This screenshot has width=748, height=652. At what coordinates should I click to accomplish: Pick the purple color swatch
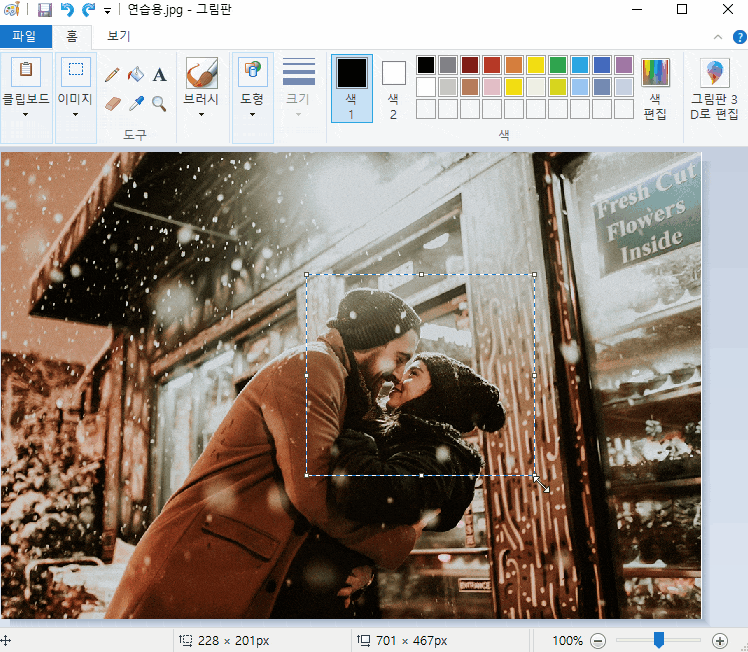[624, 65]
